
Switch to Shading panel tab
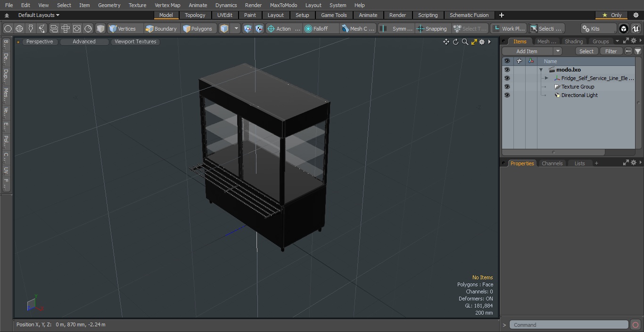pyautogui.click(x=574, y=41)
